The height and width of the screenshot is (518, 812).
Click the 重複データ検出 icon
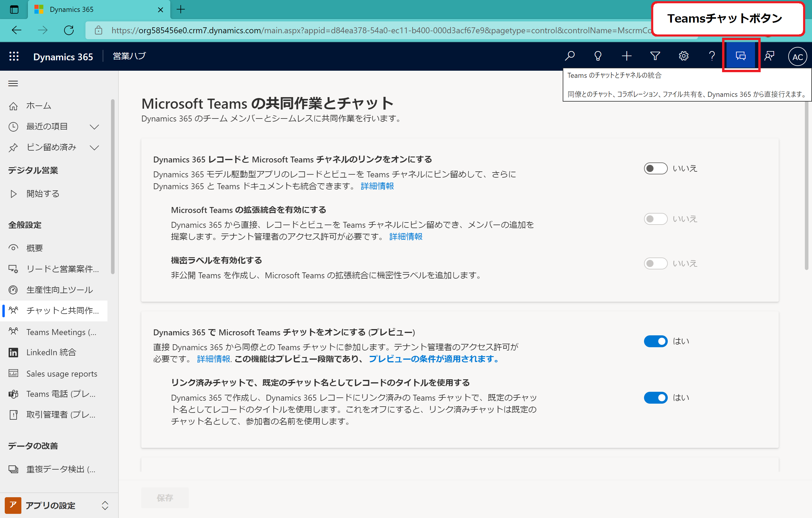[13, 469]
